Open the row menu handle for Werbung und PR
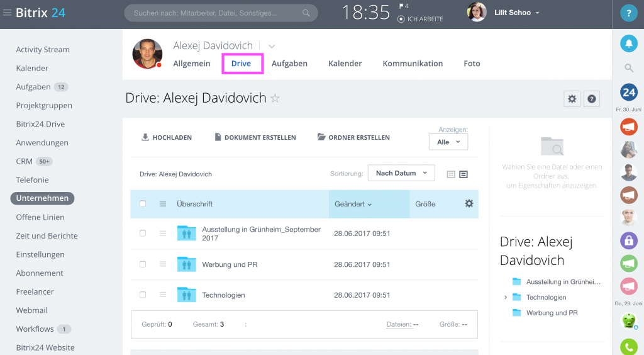644x355 pixels. point(163,264)
